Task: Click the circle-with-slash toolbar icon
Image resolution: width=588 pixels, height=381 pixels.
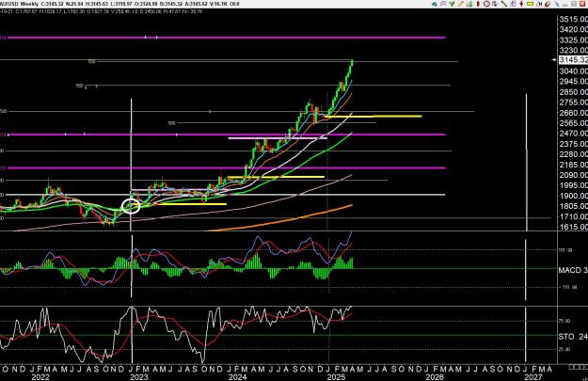Action: tap(486, 4)
